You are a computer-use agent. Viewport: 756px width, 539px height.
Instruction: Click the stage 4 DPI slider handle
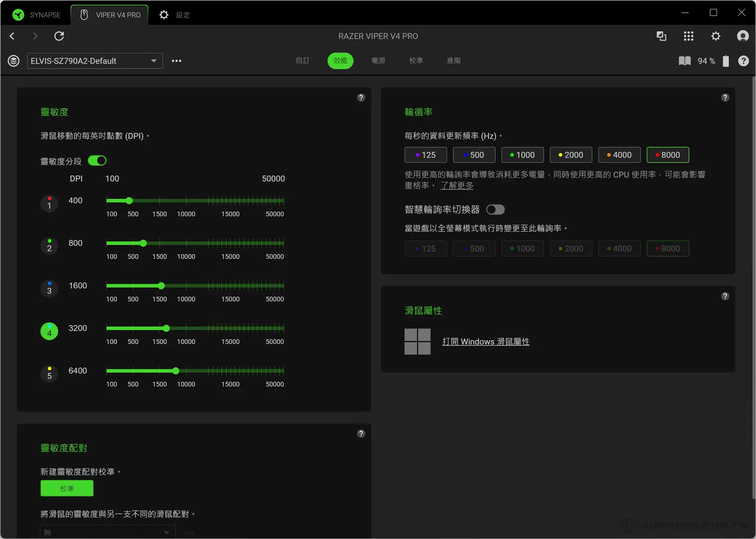166,328
